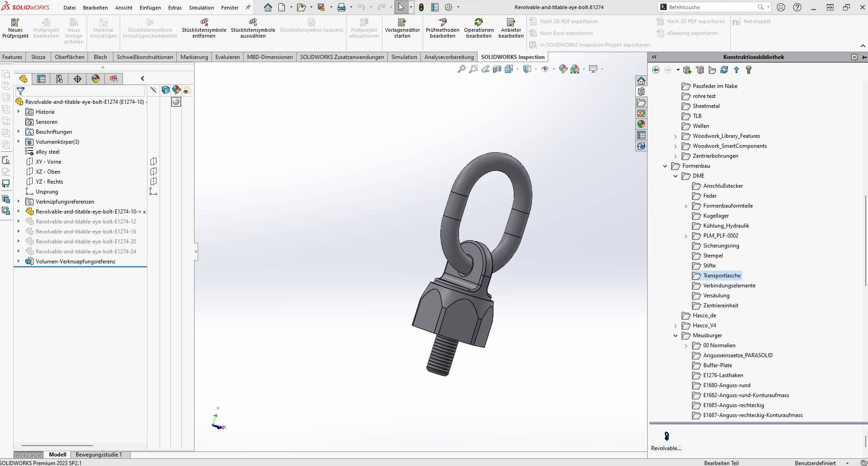This screenshot has height=466, width=868.
Task: Open the Einfügen menu
Action: 150,8
